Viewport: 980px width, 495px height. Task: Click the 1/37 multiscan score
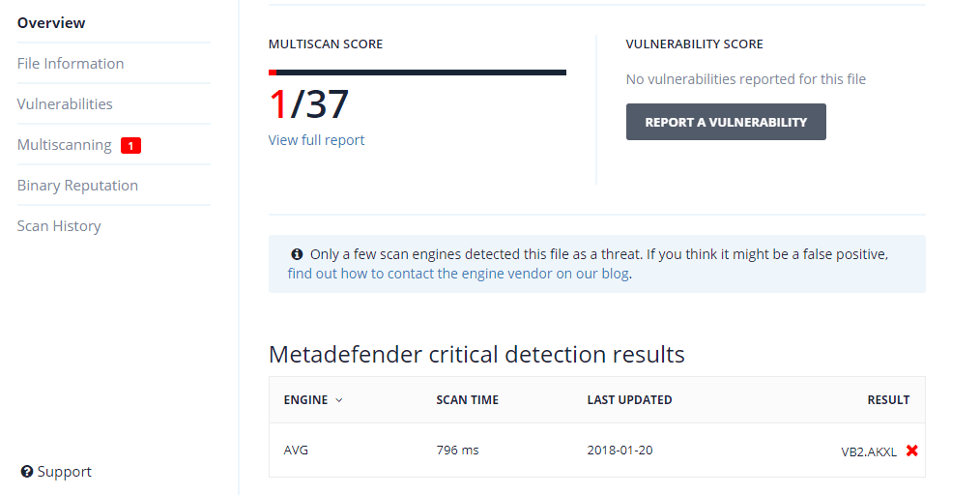308,104
